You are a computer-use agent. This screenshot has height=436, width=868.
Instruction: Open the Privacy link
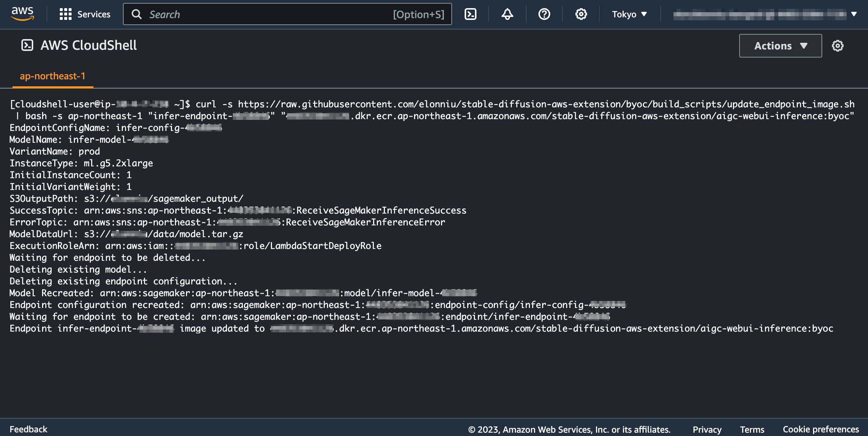click(x=707, y=429)
